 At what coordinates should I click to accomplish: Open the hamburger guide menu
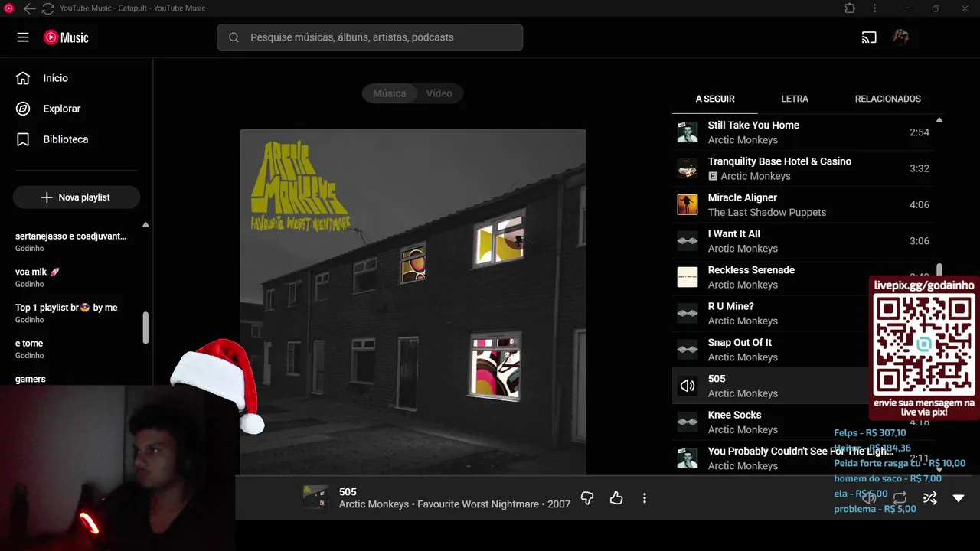(x=23, y=37)
